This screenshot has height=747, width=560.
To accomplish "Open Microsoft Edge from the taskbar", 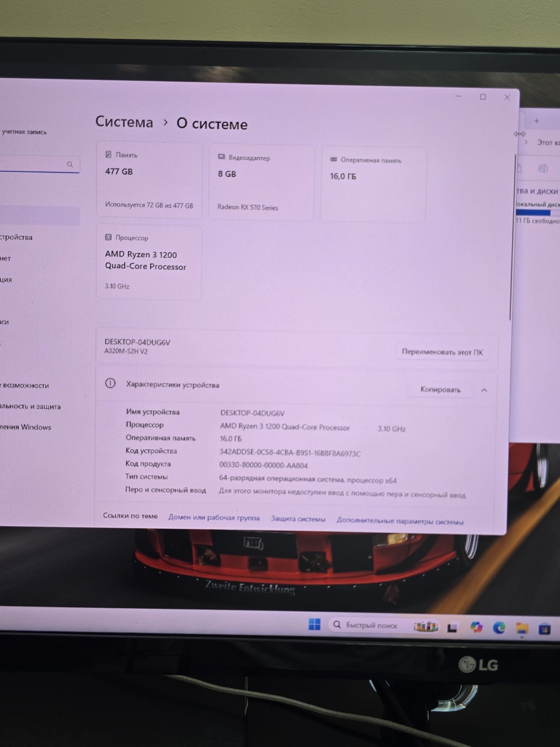I will 499,628.
